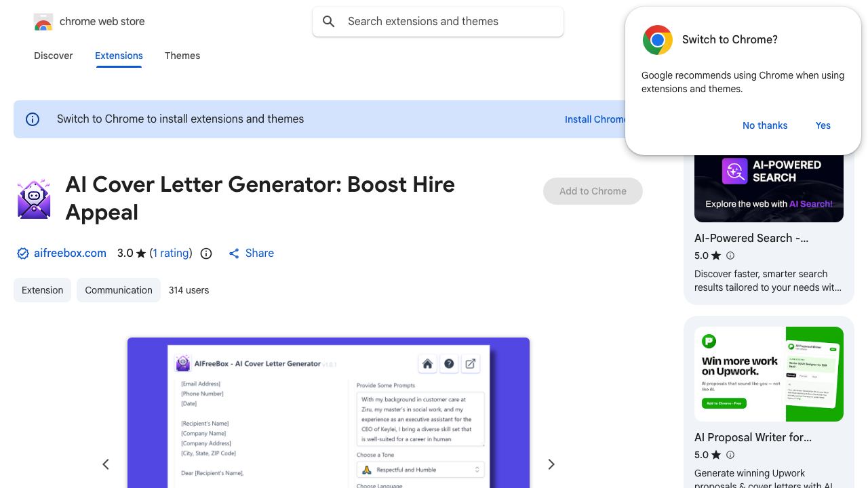Open the AI Proposal Writer title link
The width and height of the screenshot is (868, 488).
tap(753, 437)
